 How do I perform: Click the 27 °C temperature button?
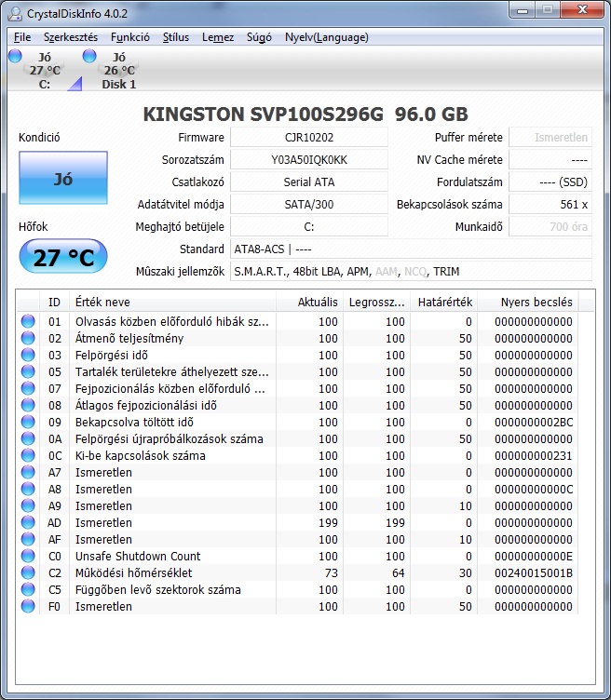63,256
